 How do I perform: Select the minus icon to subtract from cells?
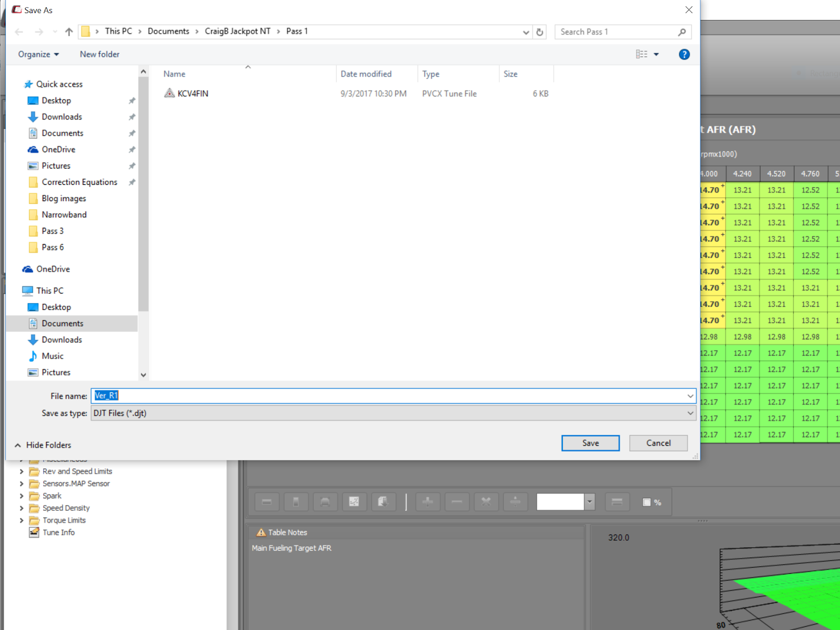457,502
